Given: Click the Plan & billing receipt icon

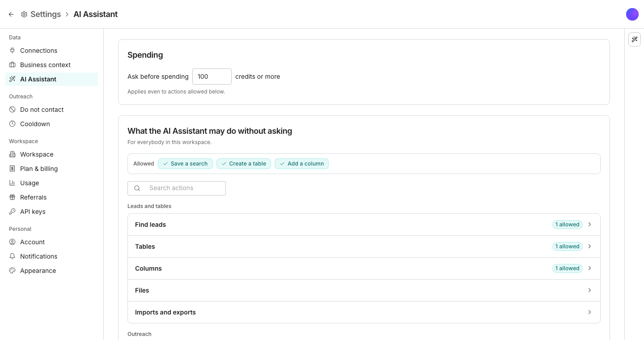Looking at the screenshot, I should (13, 169).
